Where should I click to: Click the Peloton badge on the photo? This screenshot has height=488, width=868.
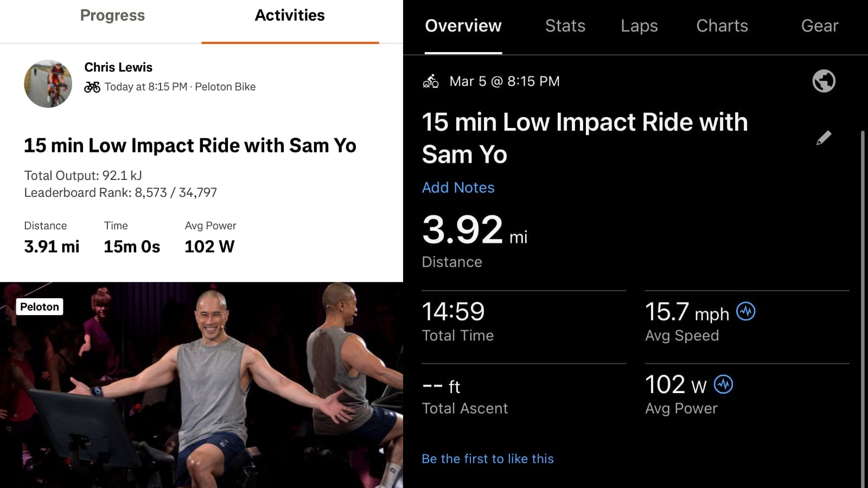coord(40,307)
